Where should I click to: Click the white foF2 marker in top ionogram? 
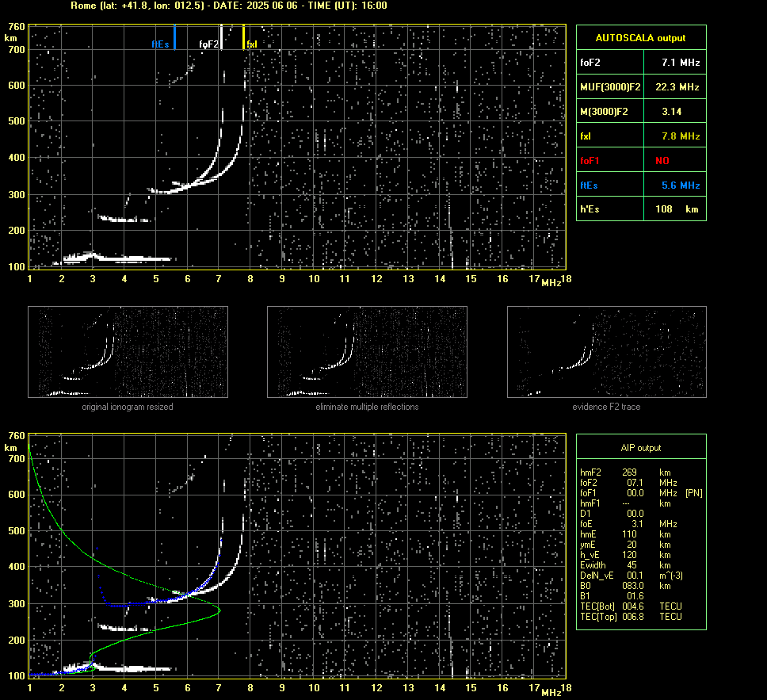click(221, 37)
